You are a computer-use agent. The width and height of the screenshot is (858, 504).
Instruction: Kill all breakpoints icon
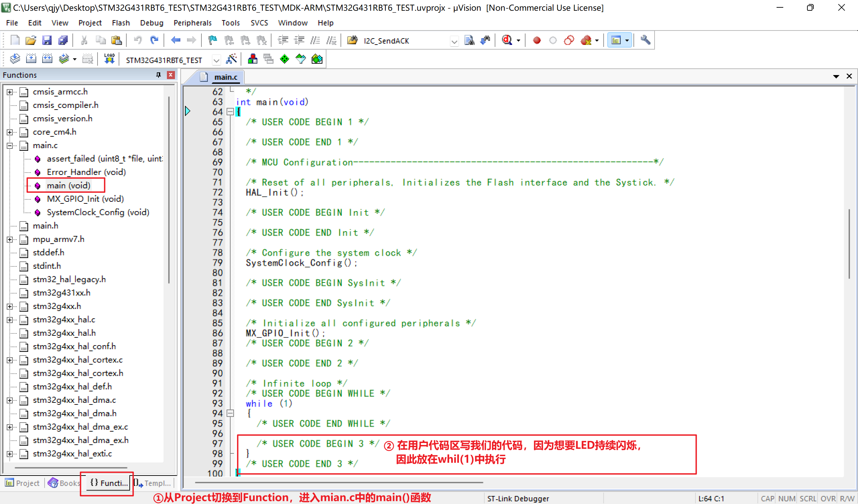[x=586, y=40]
